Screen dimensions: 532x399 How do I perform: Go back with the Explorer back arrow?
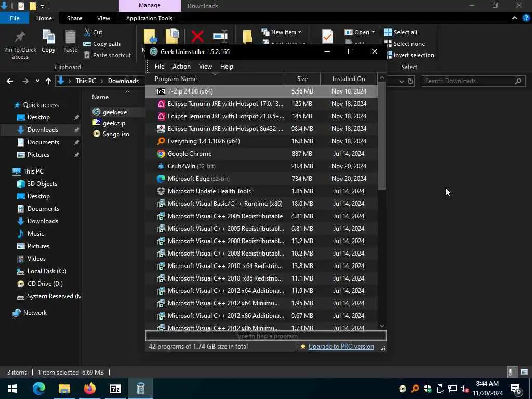10,81
